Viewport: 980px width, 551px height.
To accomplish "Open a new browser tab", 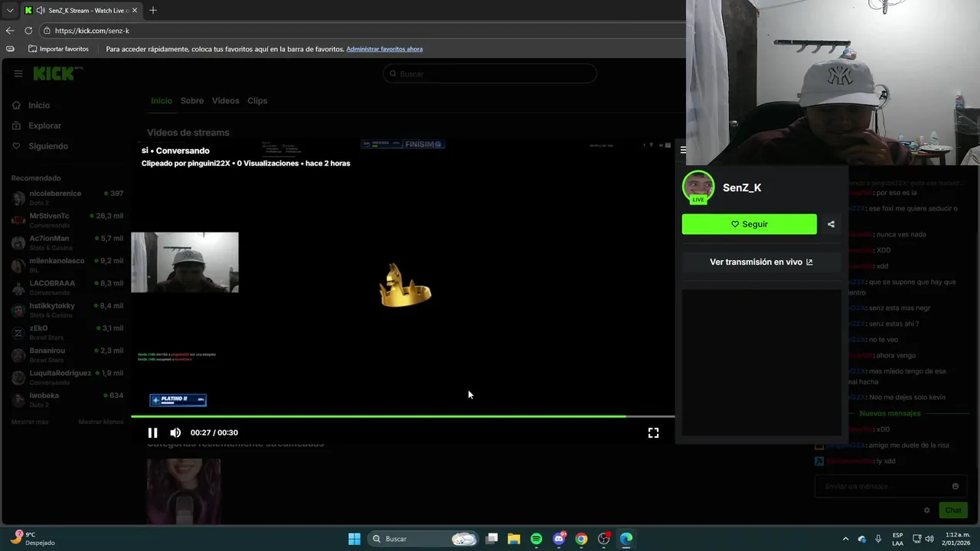I will click(x=153, y=11).
